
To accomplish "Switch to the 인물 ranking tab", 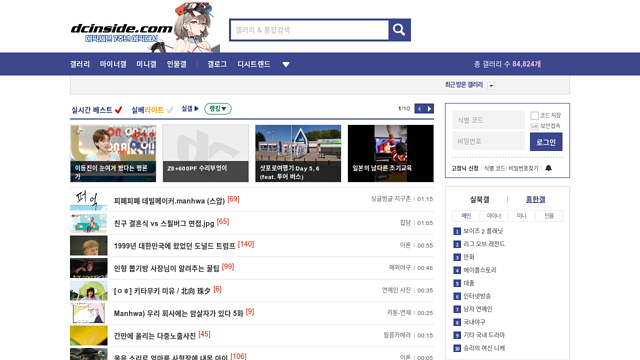I will [x=549, y=216].
